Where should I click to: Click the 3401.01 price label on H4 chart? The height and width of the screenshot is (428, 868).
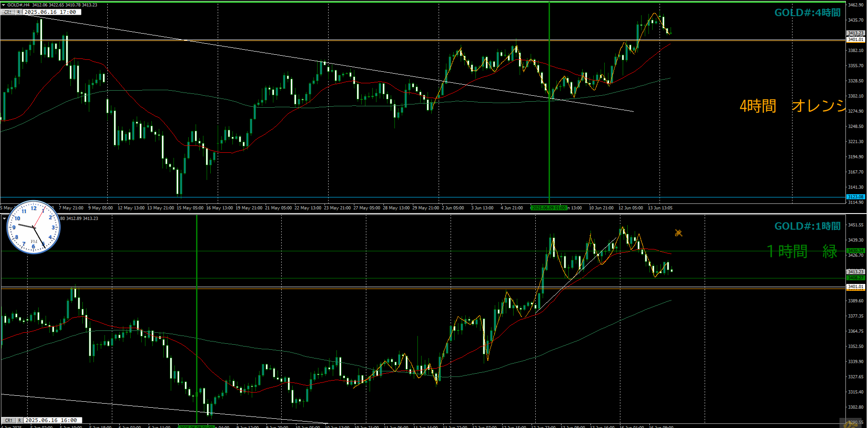pyautogui.click(x=856, y=40)
